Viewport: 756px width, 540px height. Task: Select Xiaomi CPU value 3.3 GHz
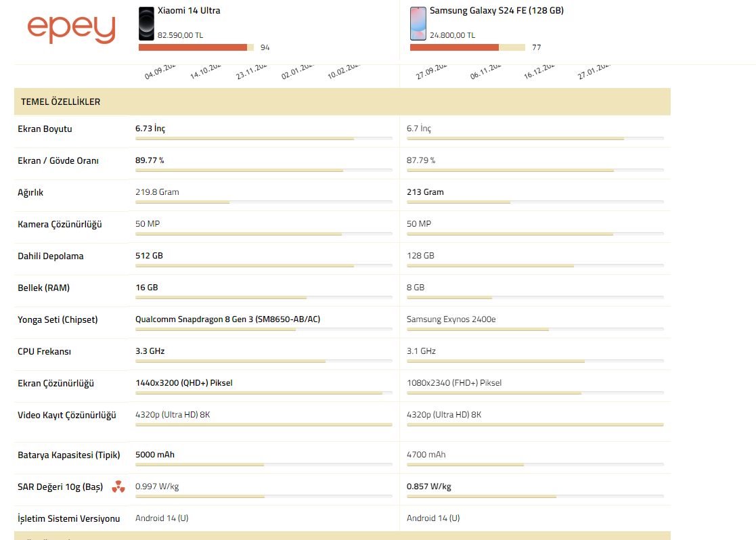click(150, 351)
